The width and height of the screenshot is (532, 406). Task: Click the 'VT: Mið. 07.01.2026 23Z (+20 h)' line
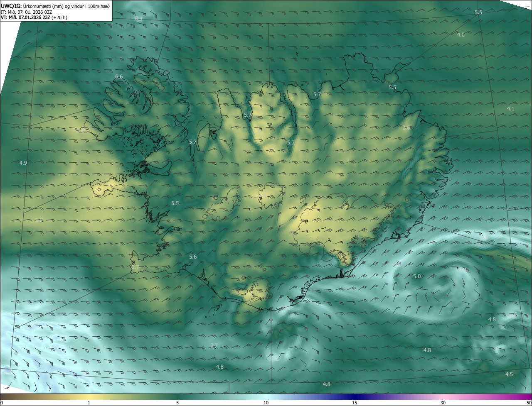point(34,17)
